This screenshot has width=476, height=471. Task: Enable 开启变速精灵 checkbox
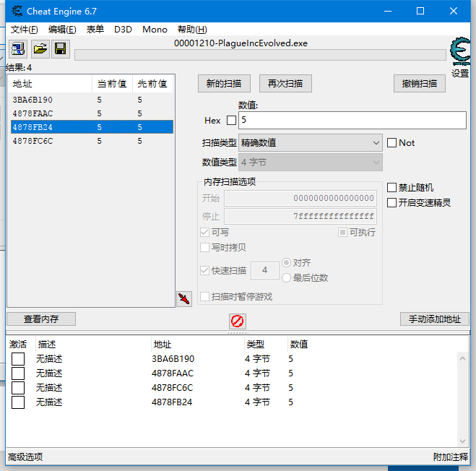[x=391, y=202]
